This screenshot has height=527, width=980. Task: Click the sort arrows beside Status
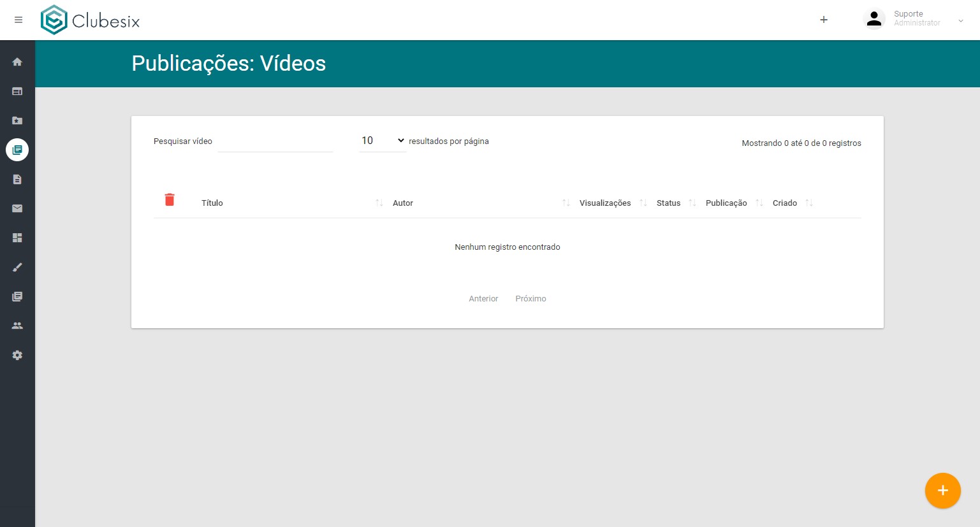pyautogui.click(x=692, y=203)
